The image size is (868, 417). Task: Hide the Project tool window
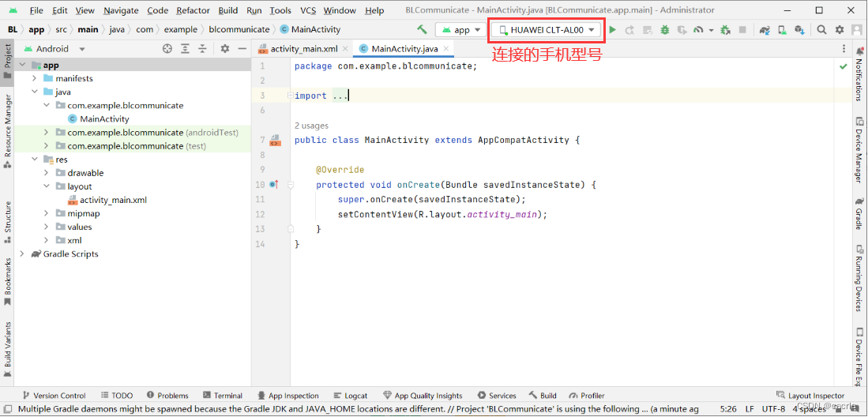[242, 49]
